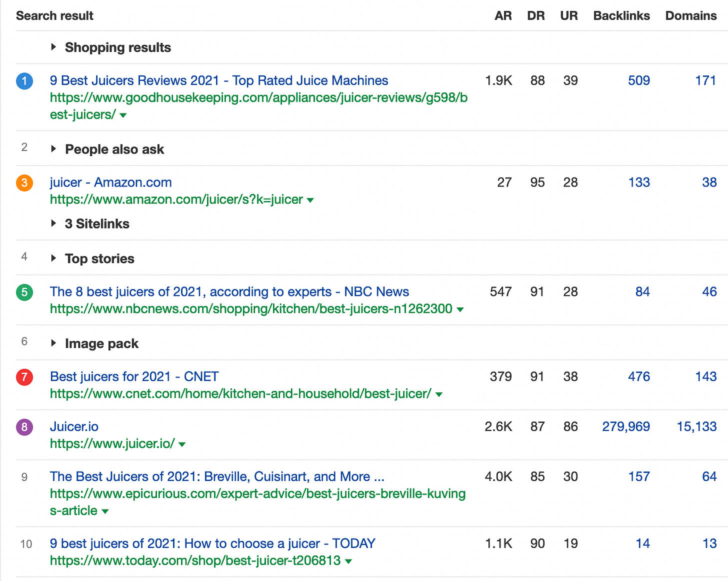Viewport: 728px width, 581px height.
Task: Open NBC News 8 best juicers title
Action: [x=229, y=291]
